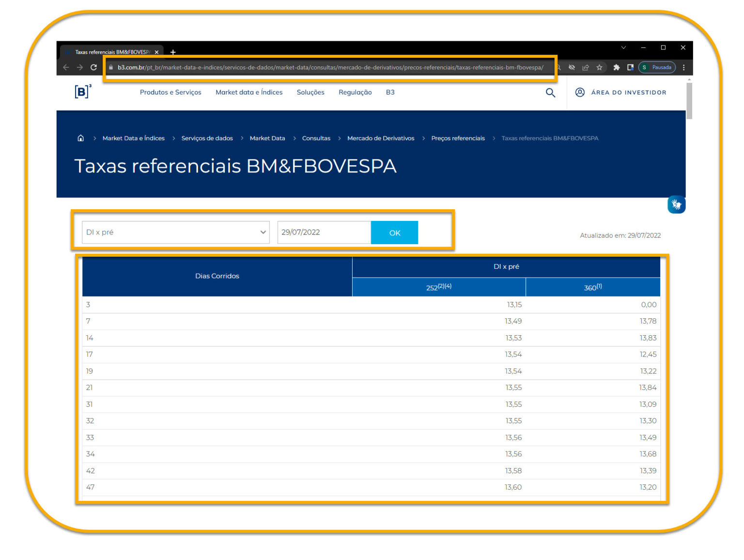Image resolution: width=744 pixels, height=560 pixels.
Task: Click the Dias Corridos column header
Action: tap(217, 276)
